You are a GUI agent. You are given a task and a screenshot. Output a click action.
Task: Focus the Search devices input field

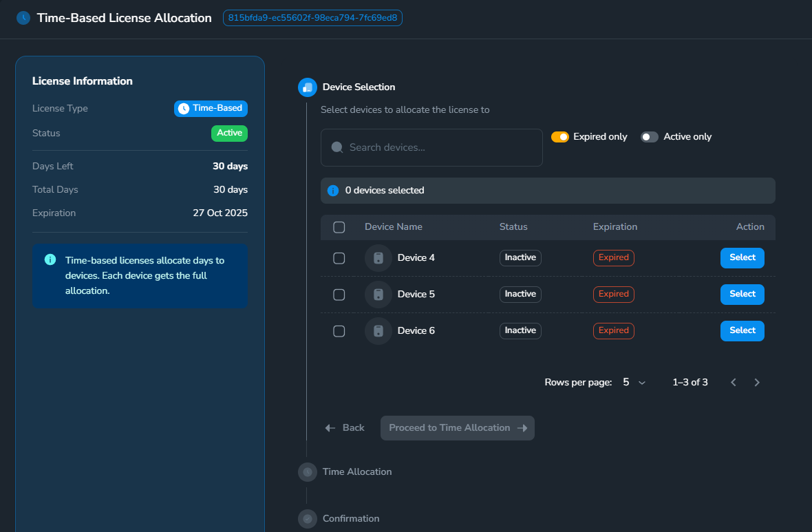(x=431, y=148)
